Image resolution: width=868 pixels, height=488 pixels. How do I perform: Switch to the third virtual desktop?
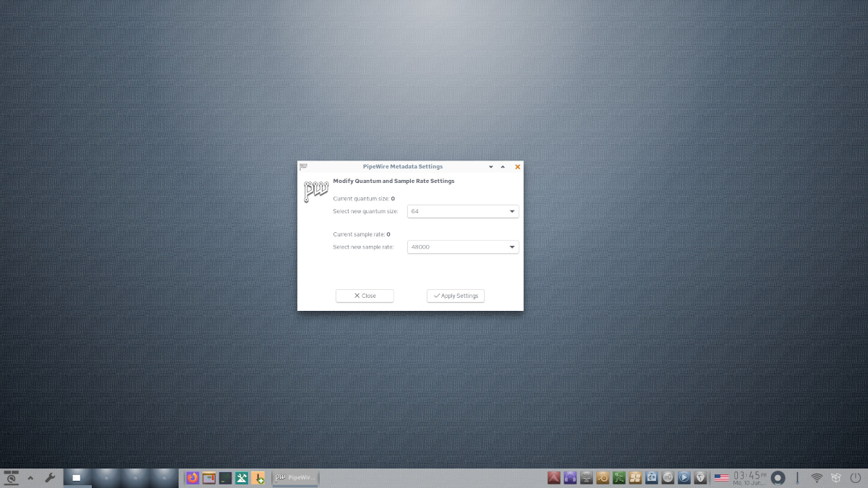(135, 477)
